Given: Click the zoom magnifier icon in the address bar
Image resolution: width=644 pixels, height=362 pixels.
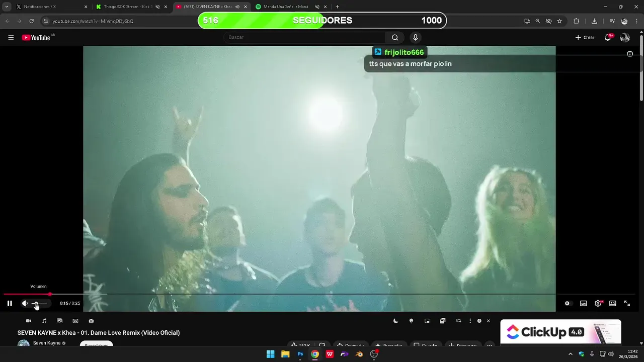Looking at the screenshot, I should 538,21.
